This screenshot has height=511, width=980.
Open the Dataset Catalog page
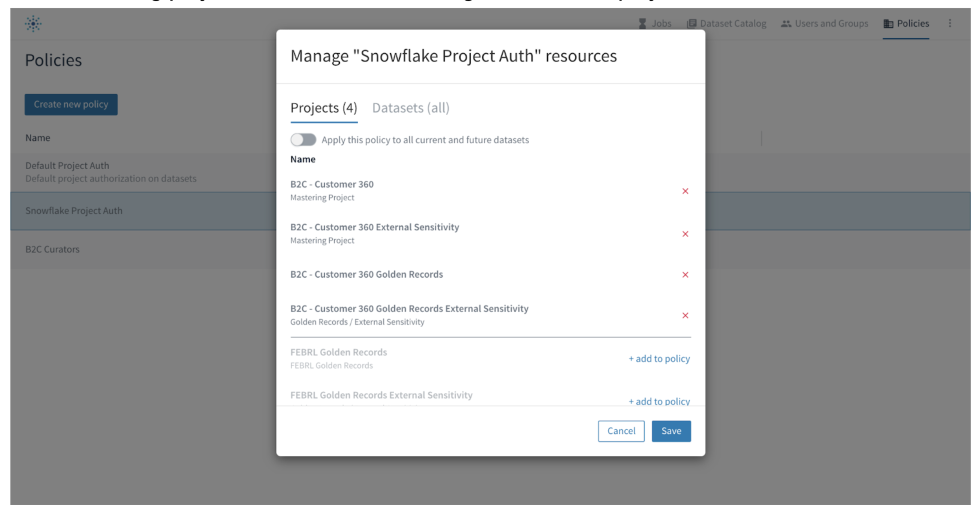tap(727, 23)
